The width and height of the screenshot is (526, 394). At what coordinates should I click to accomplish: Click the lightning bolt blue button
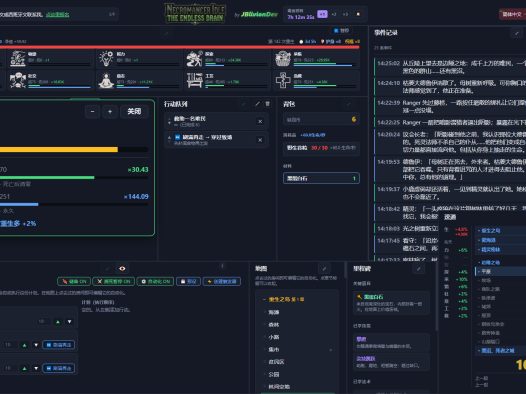tap(222, 281)
